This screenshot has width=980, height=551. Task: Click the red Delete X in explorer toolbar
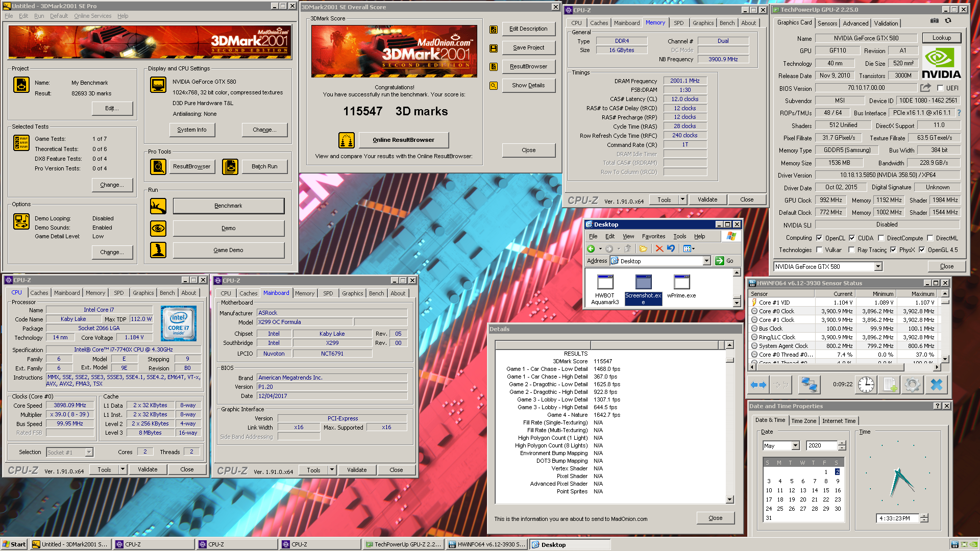[659, 248]
